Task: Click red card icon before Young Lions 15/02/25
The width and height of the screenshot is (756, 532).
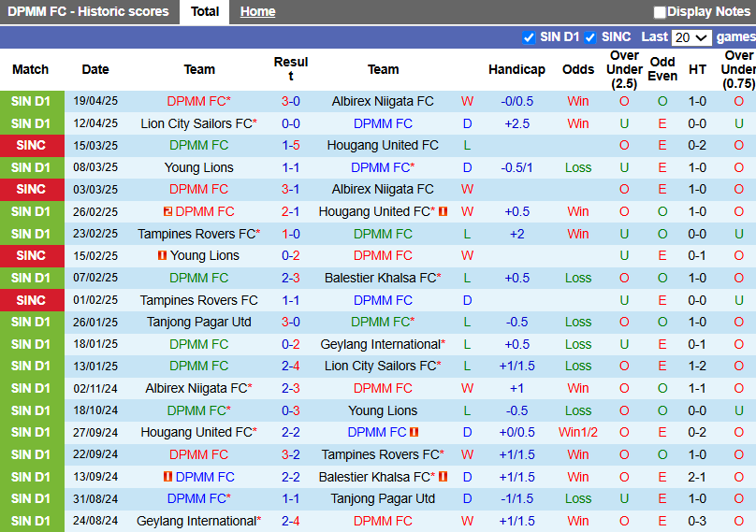Action: pyautogui.click(x=162, y=255)
